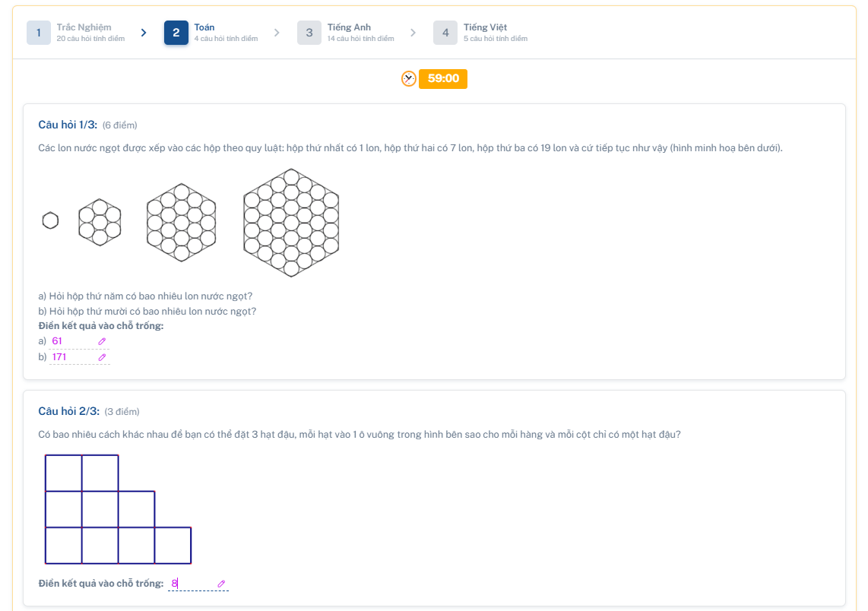
Task: Click chevron arrow after Tiếng Anh step
Action: [413, 33]
